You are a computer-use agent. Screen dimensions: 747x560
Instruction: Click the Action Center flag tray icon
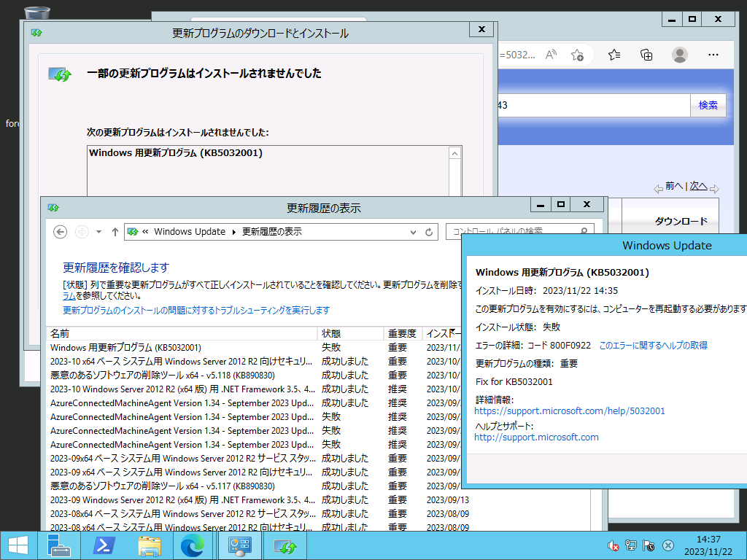click(648, 545)
